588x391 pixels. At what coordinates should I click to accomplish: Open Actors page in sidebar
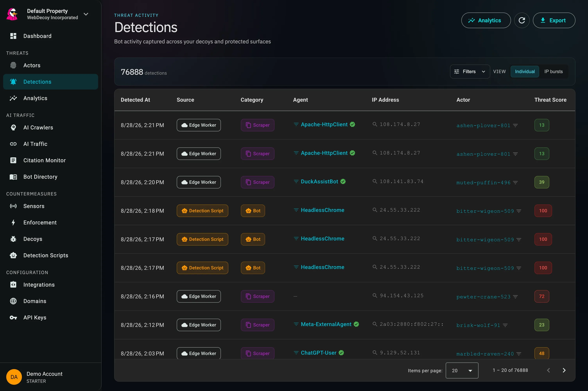[x=50, y=65]
